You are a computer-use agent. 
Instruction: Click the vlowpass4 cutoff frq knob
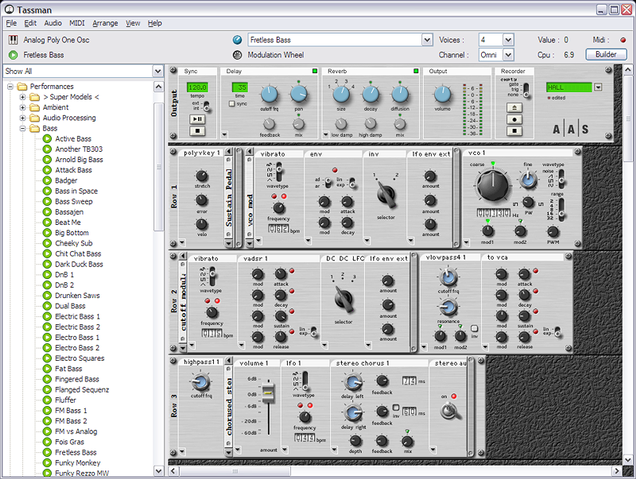coord(448,277)
